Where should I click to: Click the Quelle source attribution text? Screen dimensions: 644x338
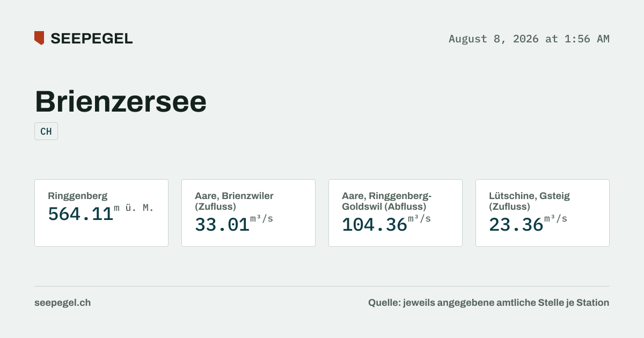pyautogui.click(x=488, y=303)
